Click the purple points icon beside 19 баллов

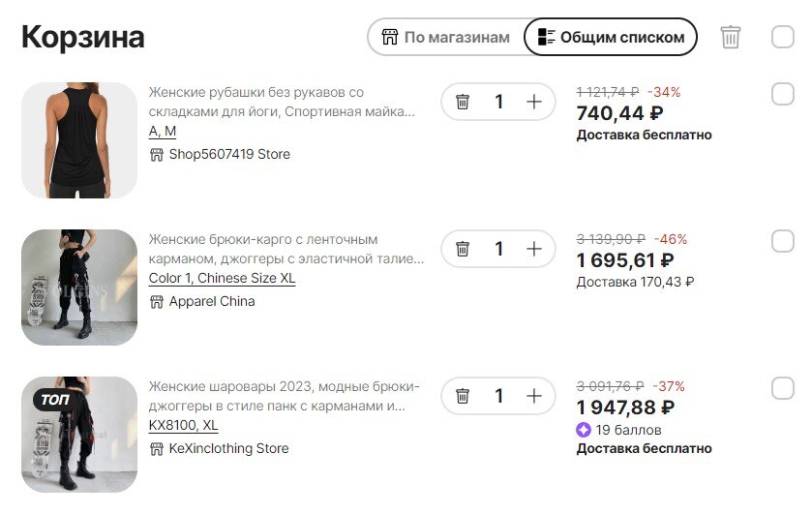(583, 430)
